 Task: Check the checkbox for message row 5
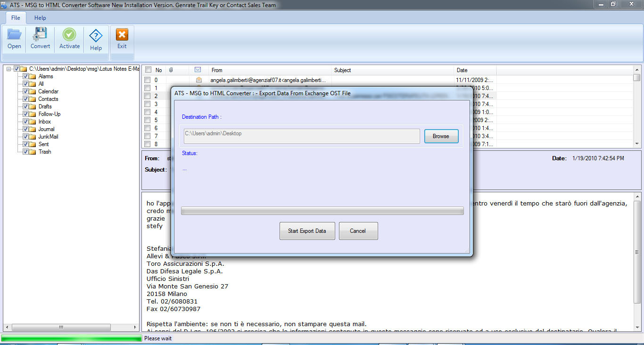(x=148, y=120)
